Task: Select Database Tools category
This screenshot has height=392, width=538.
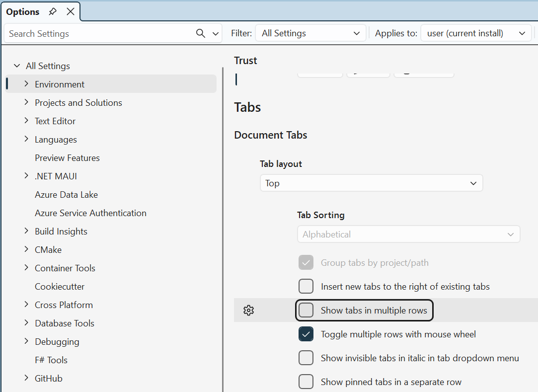Action: click(x=65, y=323)
